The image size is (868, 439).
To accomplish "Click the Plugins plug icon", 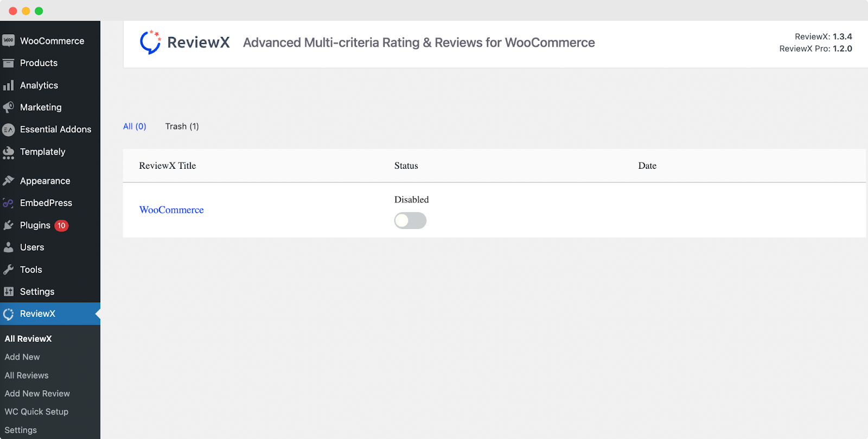I will click(8, 225).
